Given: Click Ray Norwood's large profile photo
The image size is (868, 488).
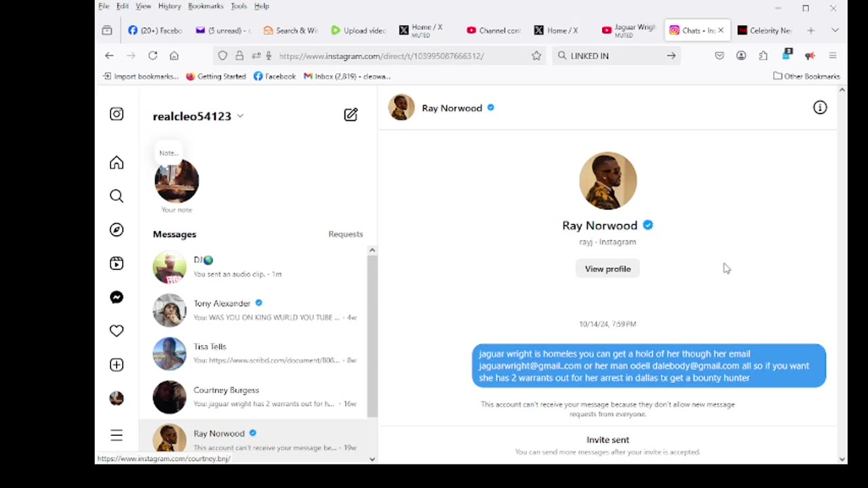Looking at the screenshot, I should [608, 181].
